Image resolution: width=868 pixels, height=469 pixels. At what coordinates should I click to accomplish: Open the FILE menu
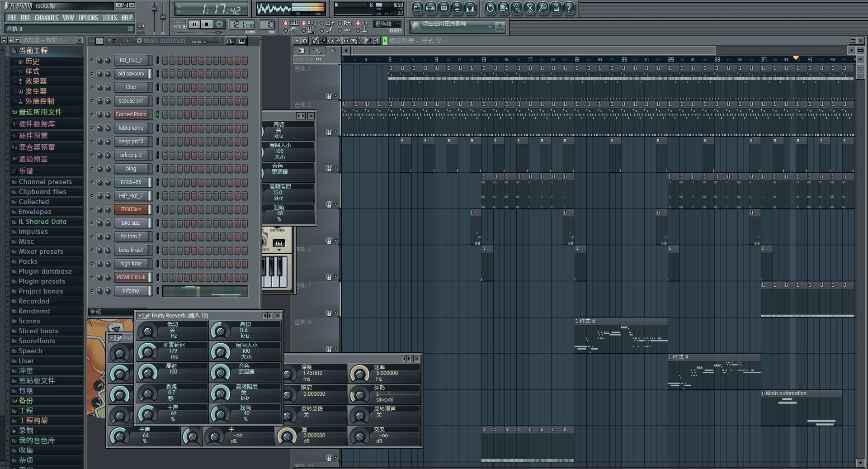pyautogui.click(x=12, y=18)
